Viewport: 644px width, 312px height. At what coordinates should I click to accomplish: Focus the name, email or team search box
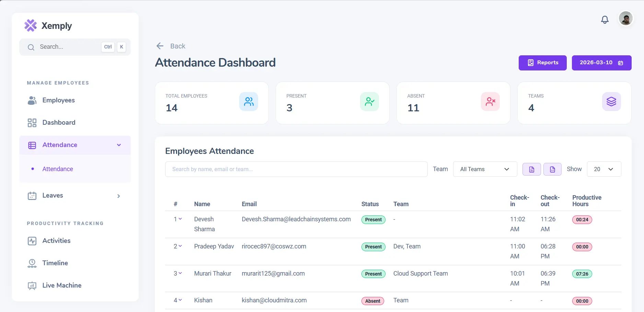(x=296, y=169)
